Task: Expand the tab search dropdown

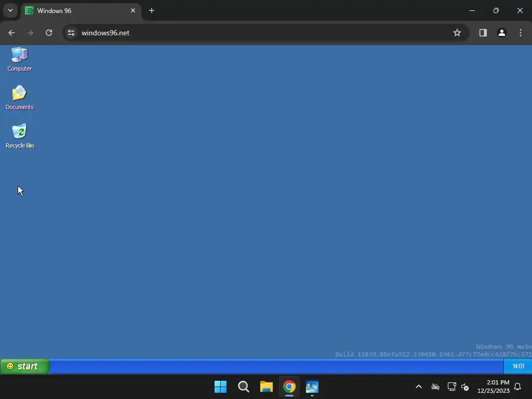Action: click(10, 10)
